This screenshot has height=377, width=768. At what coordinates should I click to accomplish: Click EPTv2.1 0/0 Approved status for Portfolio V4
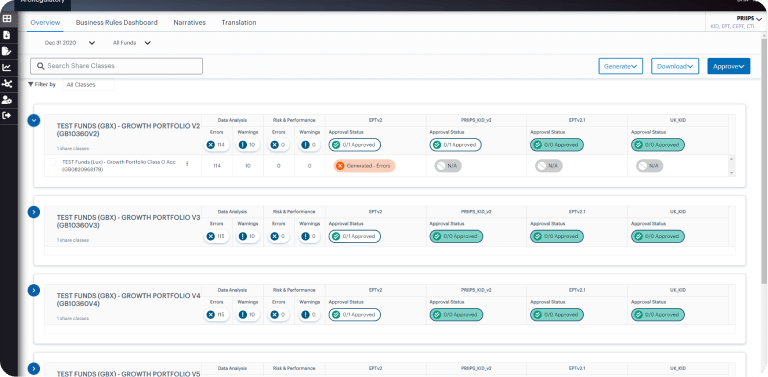(557, 315)
